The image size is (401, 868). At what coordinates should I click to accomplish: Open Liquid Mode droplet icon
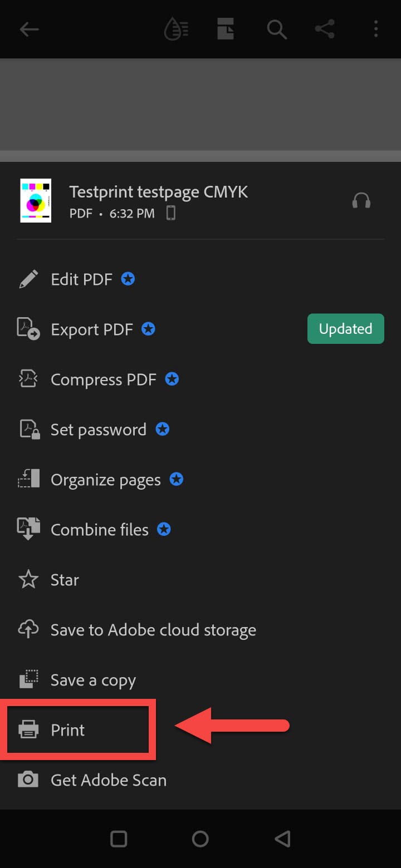(x=176, y=29)
